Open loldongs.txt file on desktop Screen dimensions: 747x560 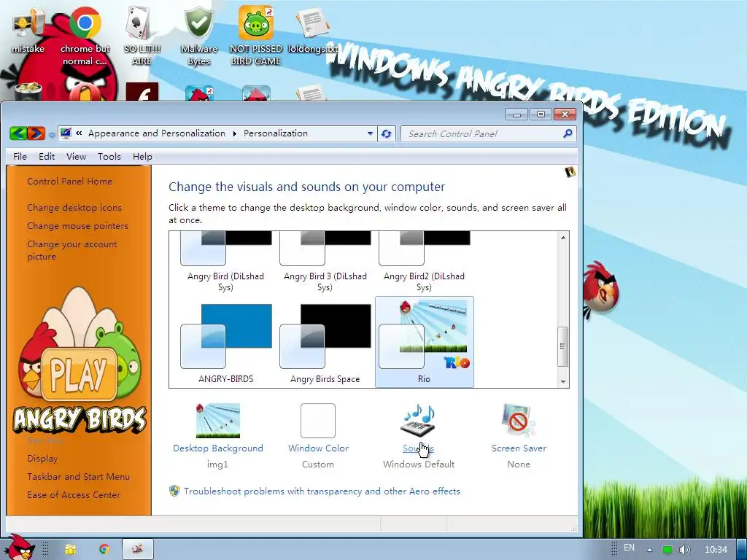click(312, 29)
